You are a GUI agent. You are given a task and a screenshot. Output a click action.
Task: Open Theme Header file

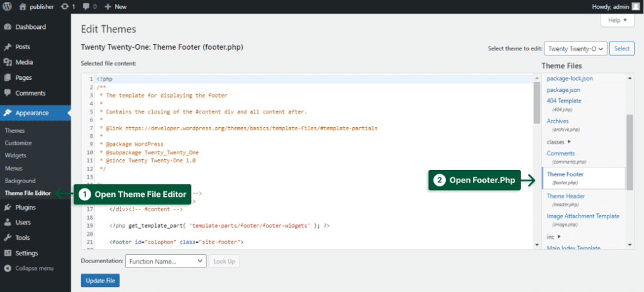tap(565, 196)
